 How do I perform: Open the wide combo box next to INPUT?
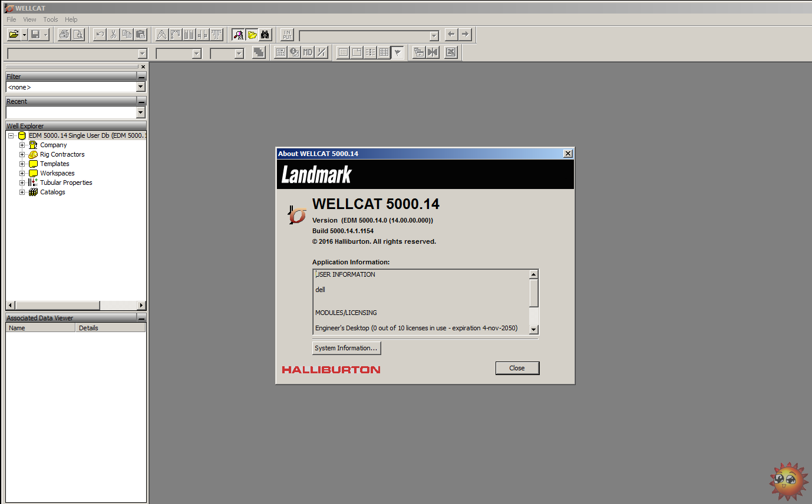tap(369, 35)
